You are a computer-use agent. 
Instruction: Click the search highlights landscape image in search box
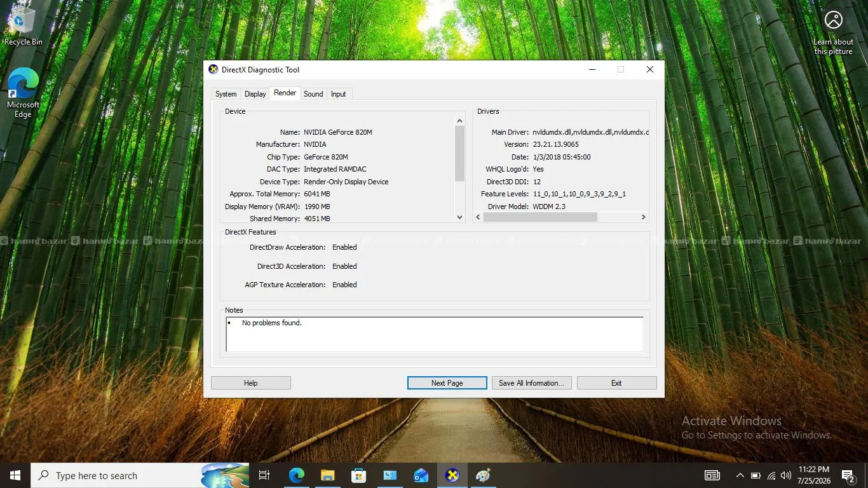pyautogui.click(x=224, y=475)
